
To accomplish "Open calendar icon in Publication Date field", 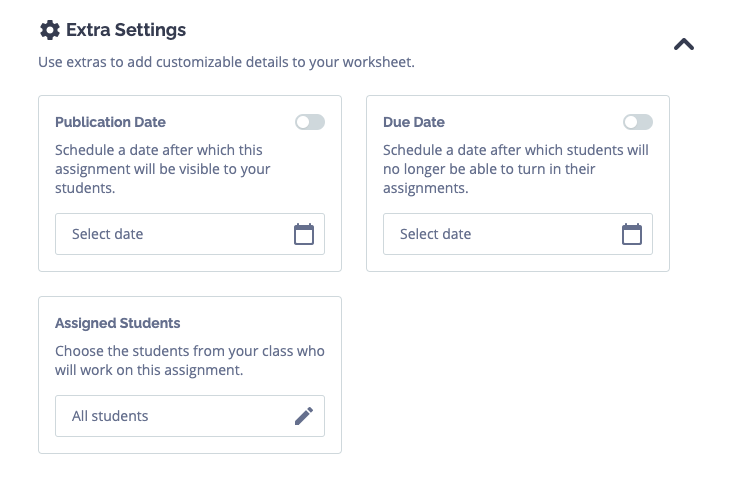I will click(304, 234).
